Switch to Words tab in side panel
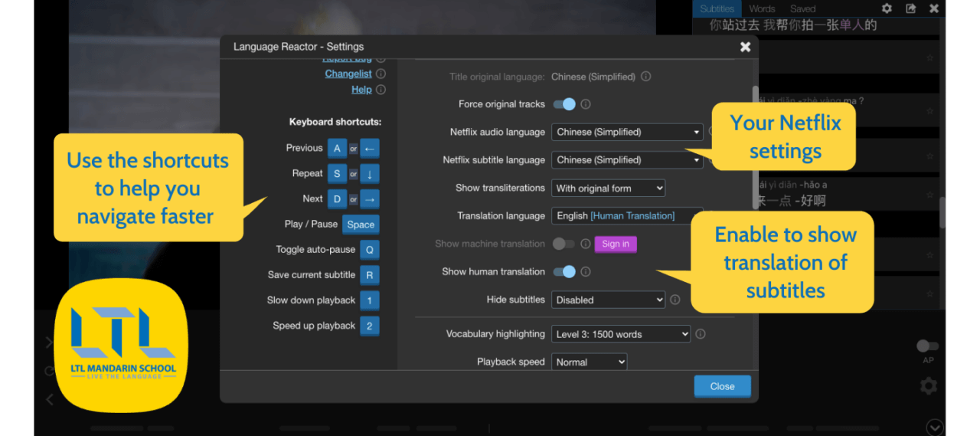Image resolution: width=980 pixels, height=436 pixels. point(762,8)
